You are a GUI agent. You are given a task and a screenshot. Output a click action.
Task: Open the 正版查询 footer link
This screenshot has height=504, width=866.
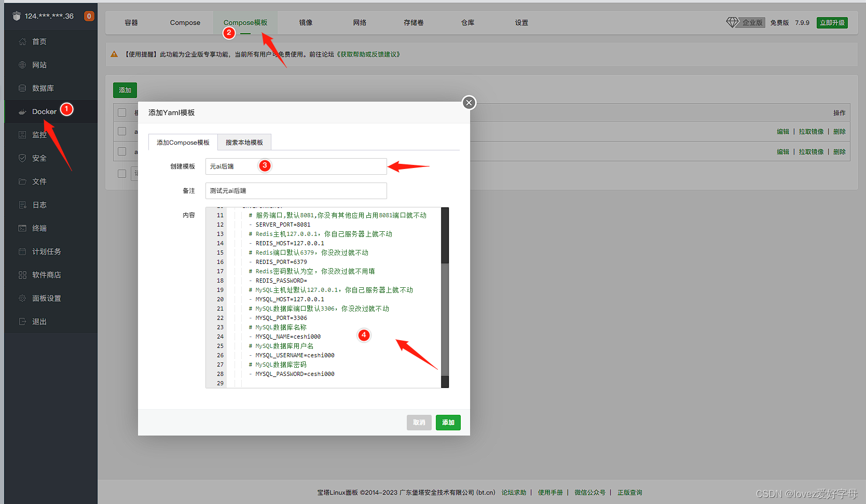(x=630, y=493)
